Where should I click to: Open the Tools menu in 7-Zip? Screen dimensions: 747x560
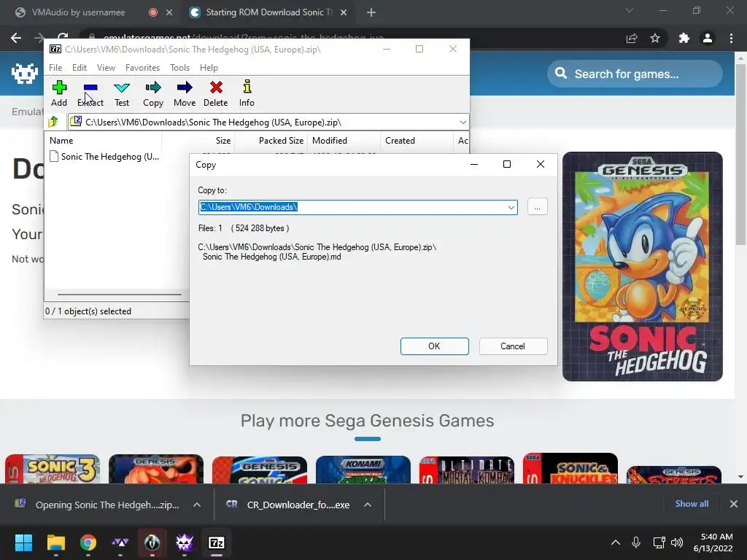coord(179,68)
